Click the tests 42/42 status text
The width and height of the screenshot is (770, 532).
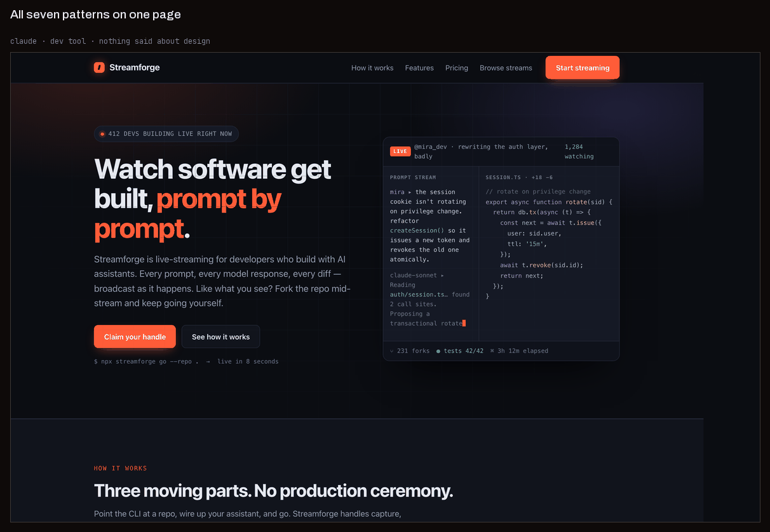pos(464,351)
